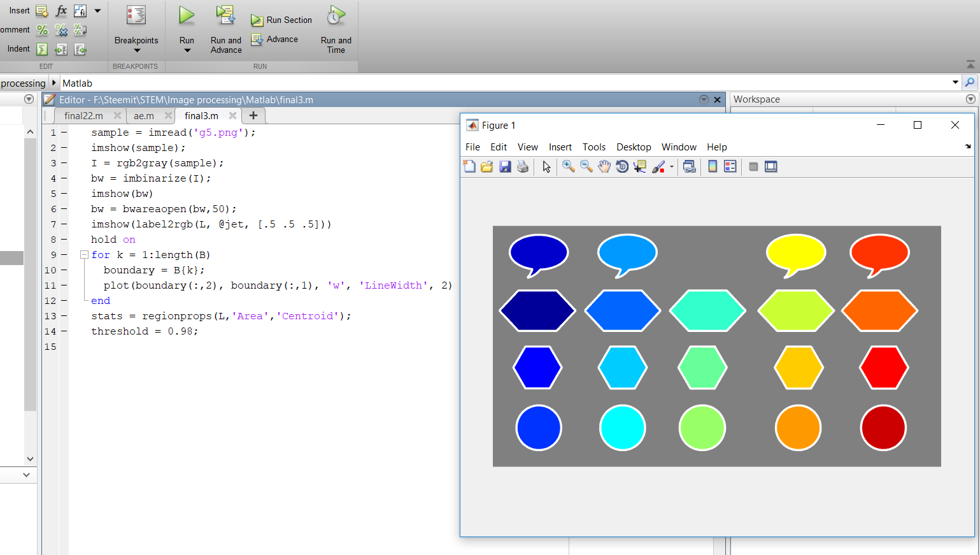Click the green Run button

tap(187, 16)
